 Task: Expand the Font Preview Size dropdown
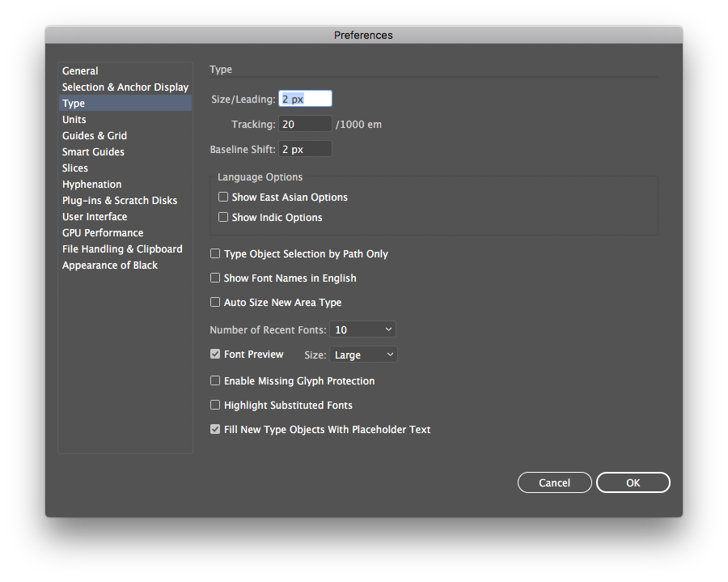click(364, 355)
